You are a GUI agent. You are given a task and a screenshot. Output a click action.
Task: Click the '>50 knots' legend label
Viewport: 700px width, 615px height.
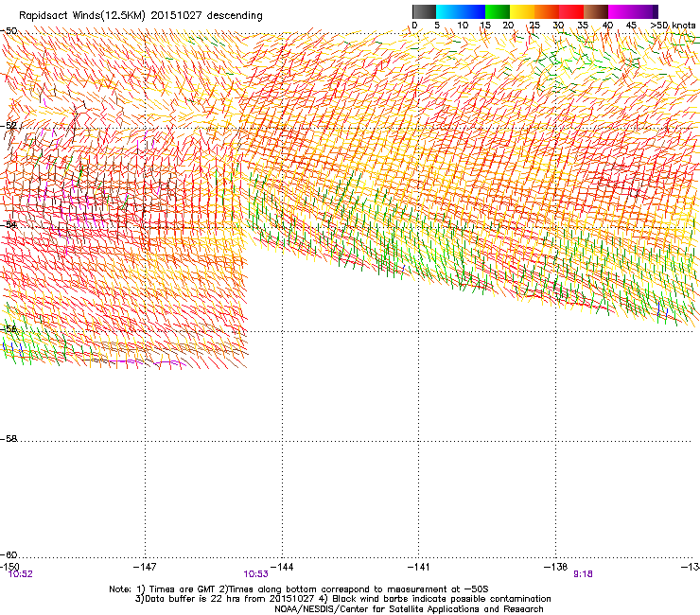pyautogui.click(x=673, y=25)
